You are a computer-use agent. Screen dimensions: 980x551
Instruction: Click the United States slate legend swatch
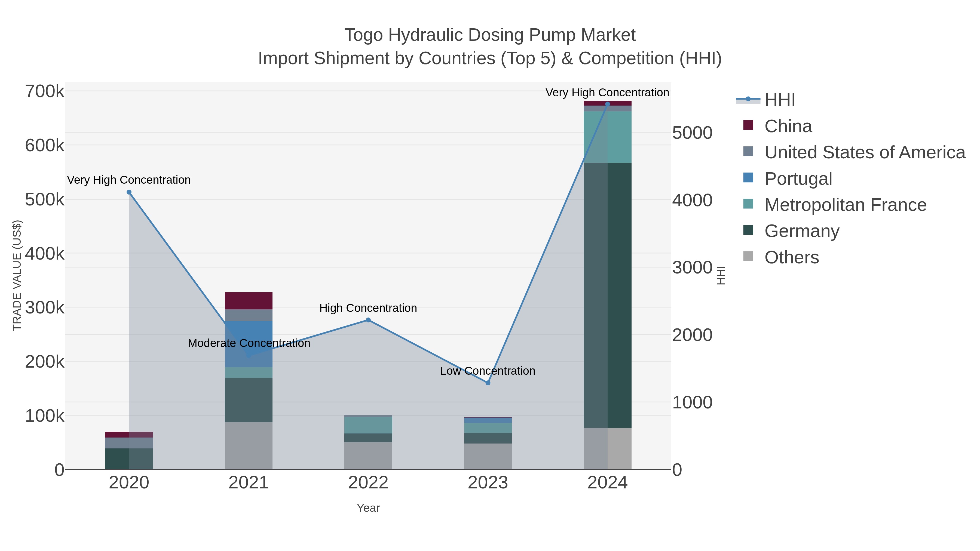click(x=748, y=151)
